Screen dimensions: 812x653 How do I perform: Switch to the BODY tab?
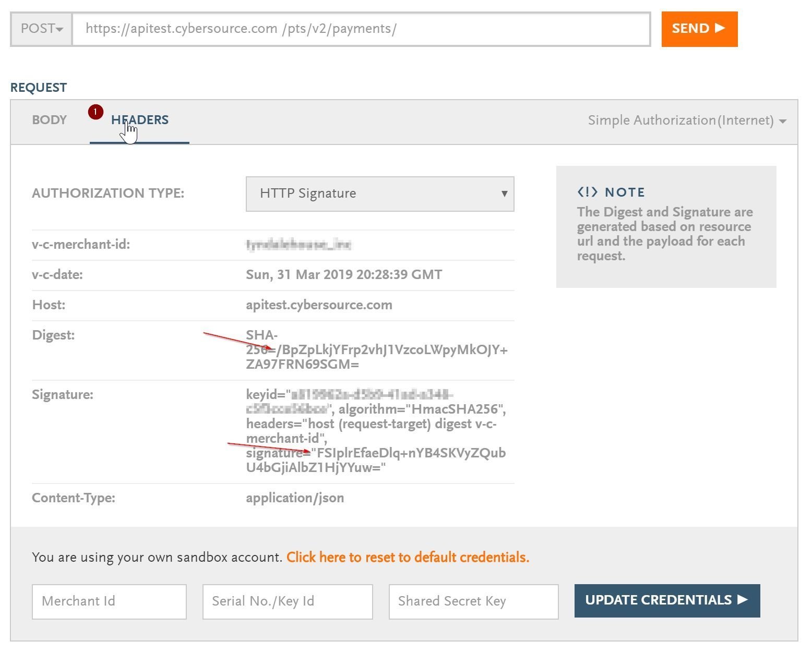(x=49, y=120)
